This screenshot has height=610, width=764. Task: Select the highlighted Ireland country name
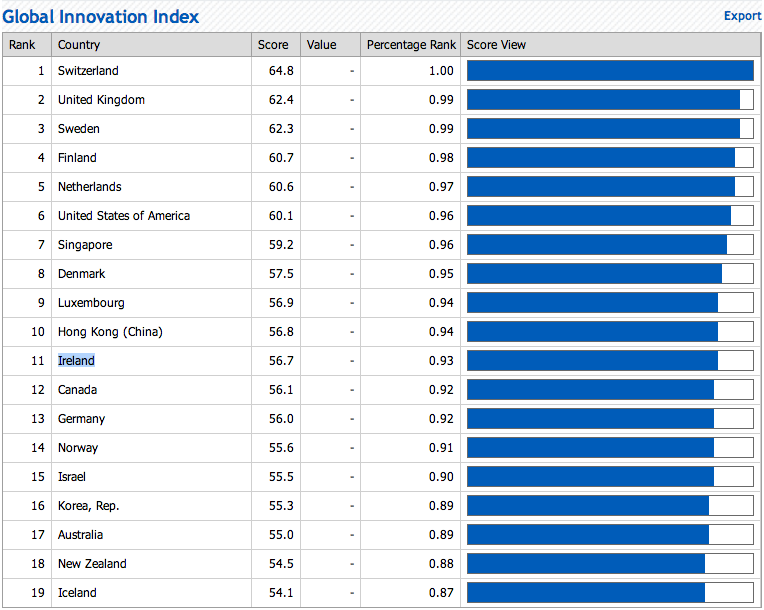point(76,361)
